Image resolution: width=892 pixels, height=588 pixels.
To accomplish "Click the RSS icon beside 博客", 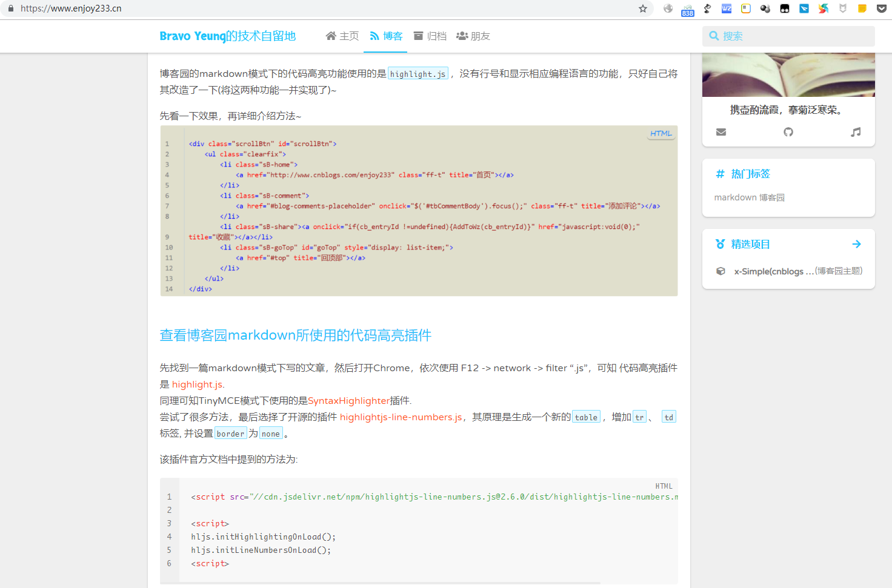I will tap(374, 36).
